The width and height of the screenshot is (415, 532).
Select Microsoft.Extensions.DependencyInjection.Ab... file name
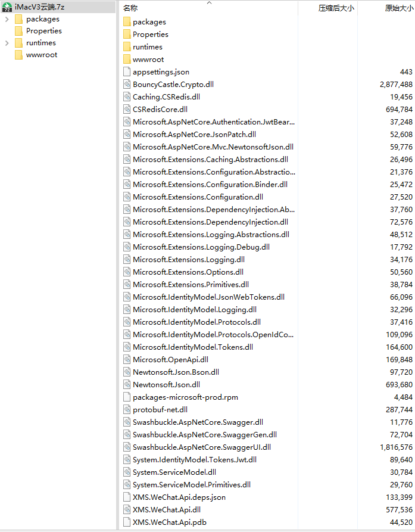click(x=214, y=210)
